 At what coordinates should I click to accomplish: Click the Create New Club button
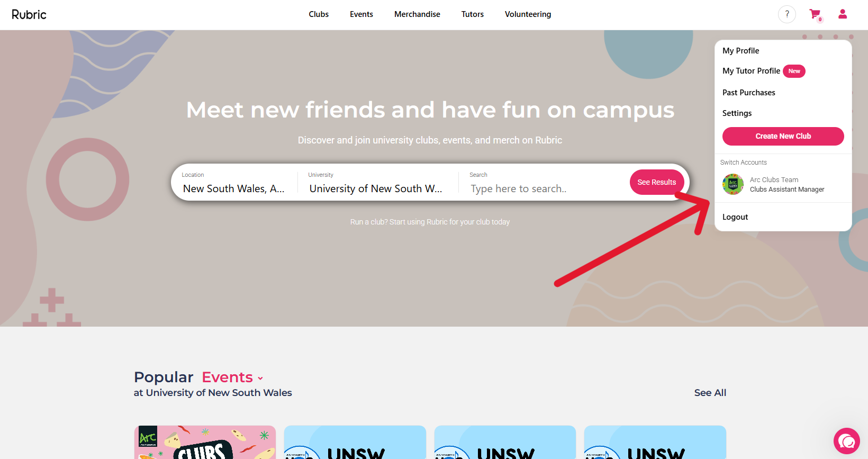tap(783, 136)
